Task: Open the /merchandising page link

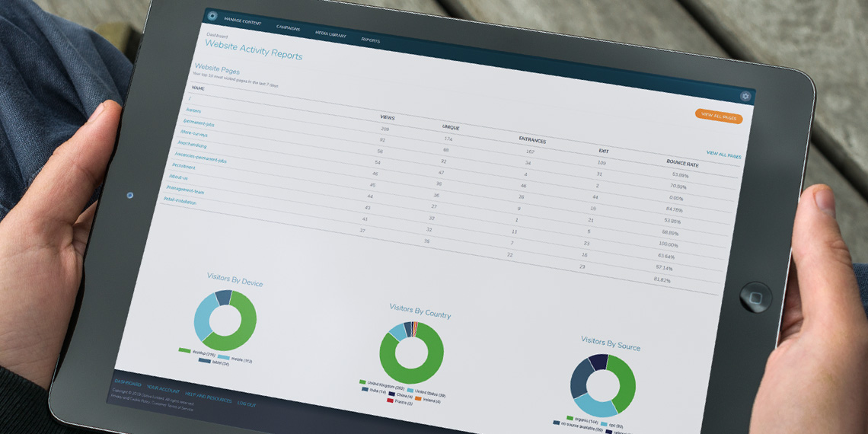Action: [193, 145]
